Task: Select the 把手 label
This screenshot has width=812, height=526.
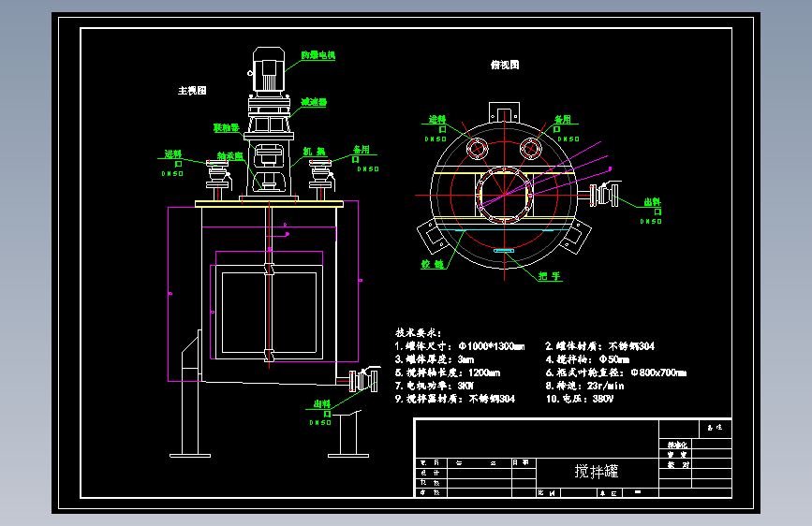Action: 550,276
